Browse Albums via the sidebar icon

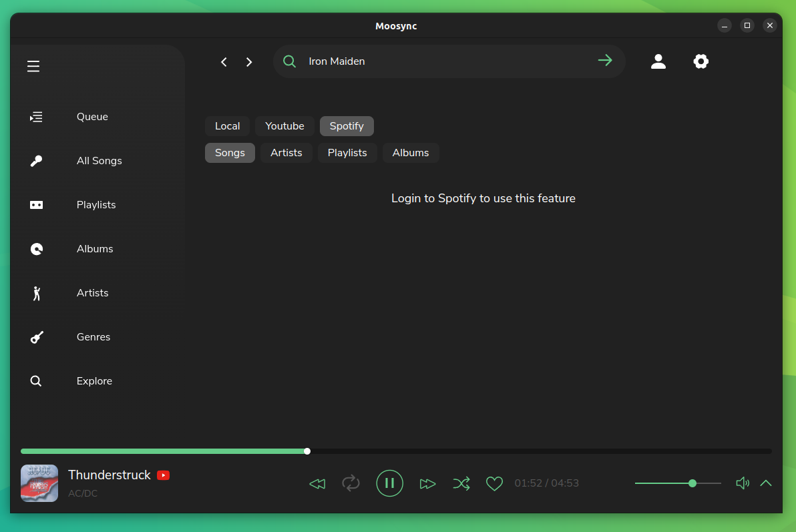[x=36, y=248]
